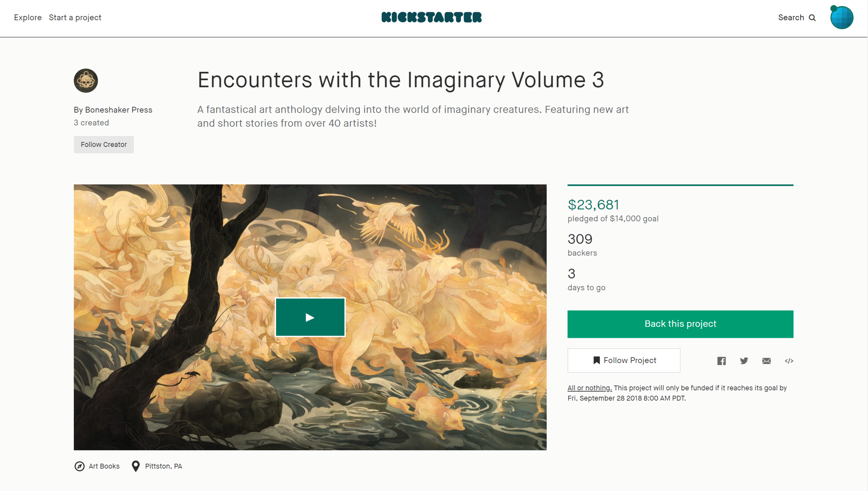Open the All or nothing link
Screen dimensions: 868x491
(590, 388)
